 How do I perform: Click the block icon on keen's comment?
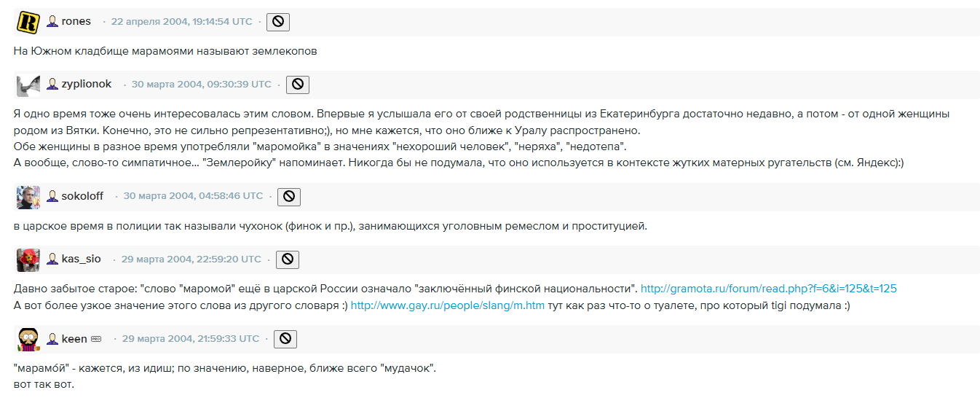pos(285,339)
